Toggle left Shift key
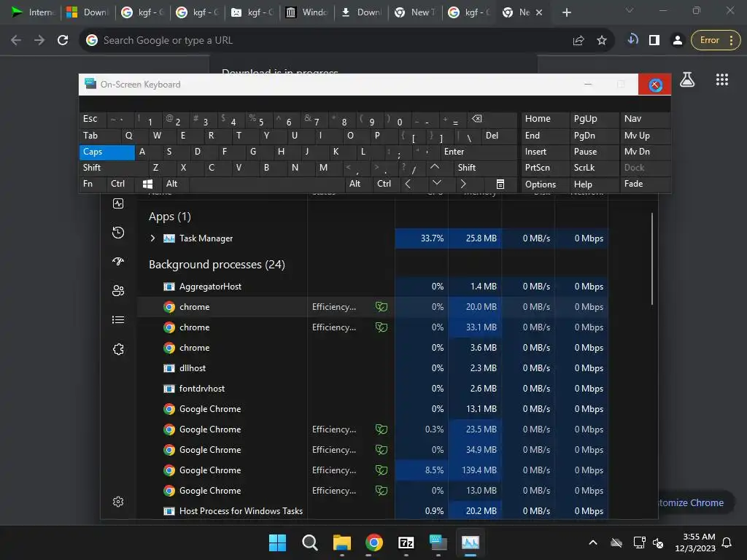This screenshot has width=747, height=560. pyautogui.click(x=113, y=168)
